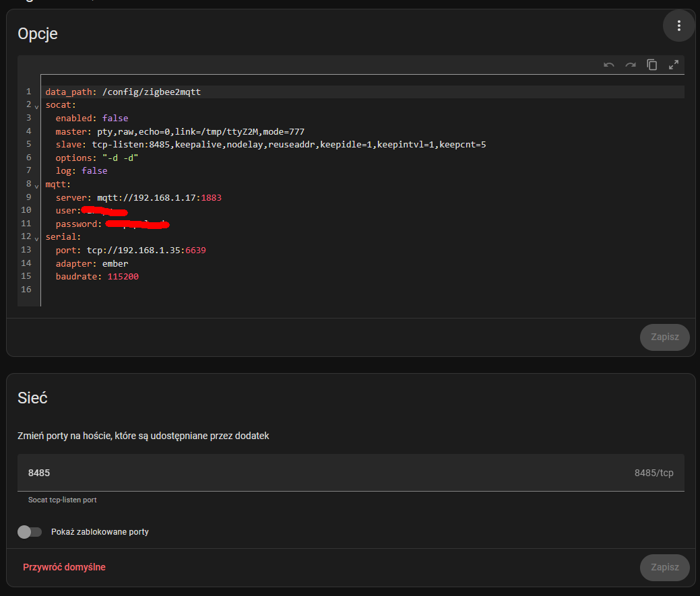Open the three-dot overflow menu in Opcje
The height and width of the screenshot is (596, 700).
[678, 26]
